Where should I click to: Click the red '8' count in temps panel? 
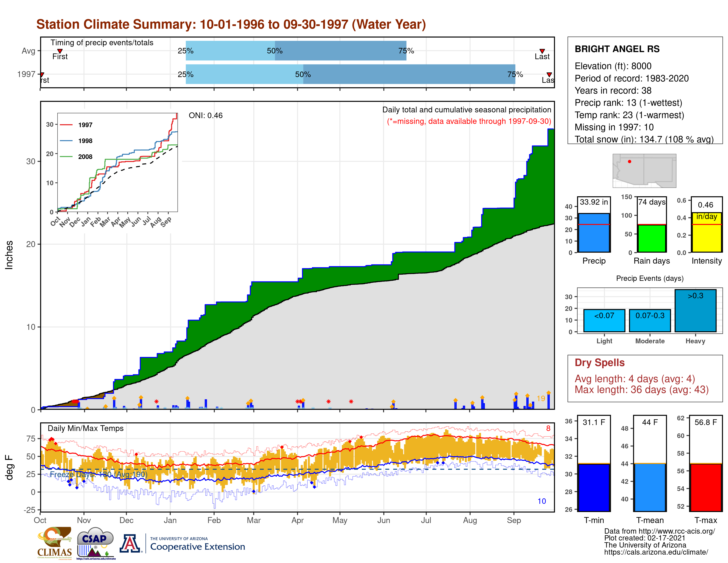tap(548, 428)
